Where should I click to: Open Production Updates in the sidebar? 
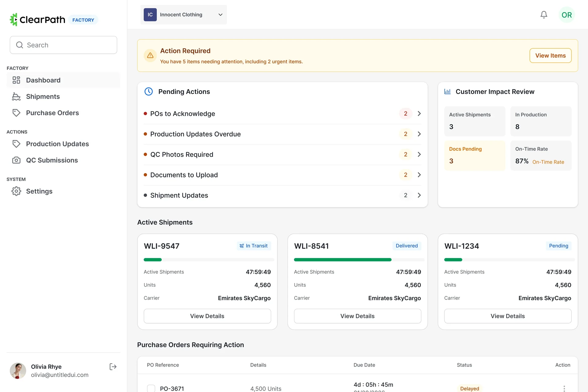click(63, 144)
